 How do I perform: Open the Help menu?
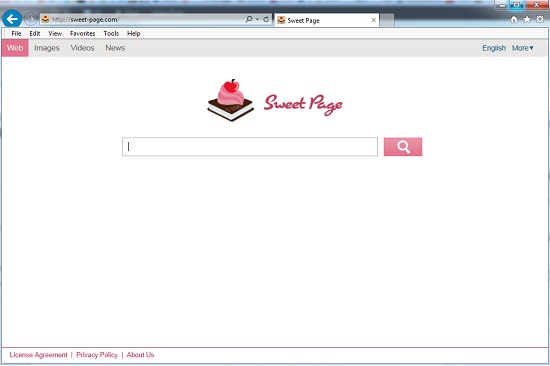tap(134, 34)
